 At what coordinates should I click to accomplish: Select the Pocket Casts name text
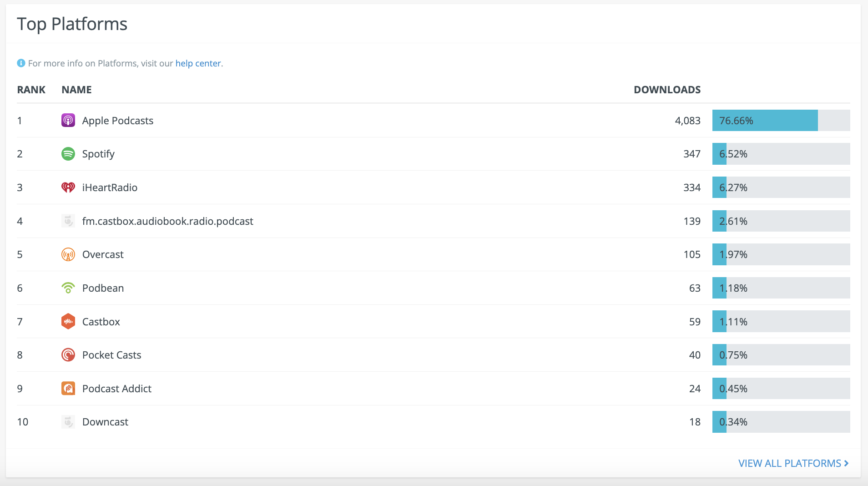[112, 355]
